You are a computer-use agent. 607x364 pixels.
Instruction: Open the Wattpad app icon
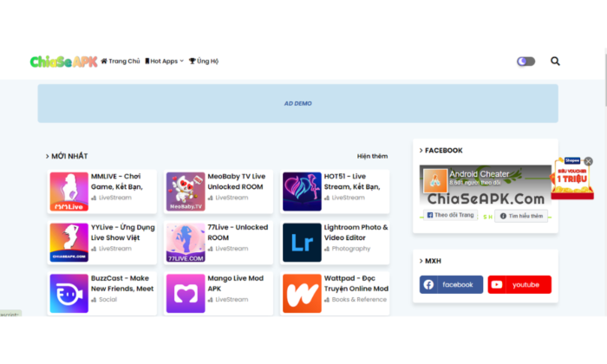tap(302, 293)
